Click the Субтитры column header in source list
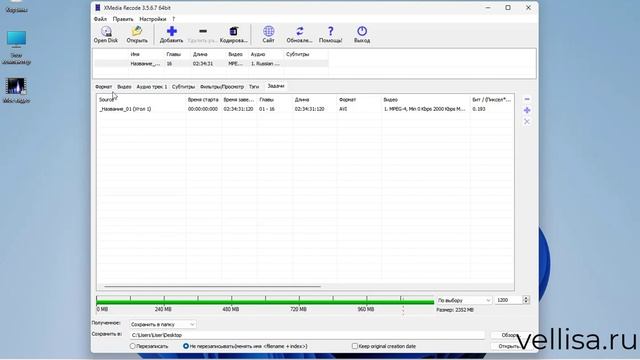Screen dimensions: 640x360 (x=298, y=54)
